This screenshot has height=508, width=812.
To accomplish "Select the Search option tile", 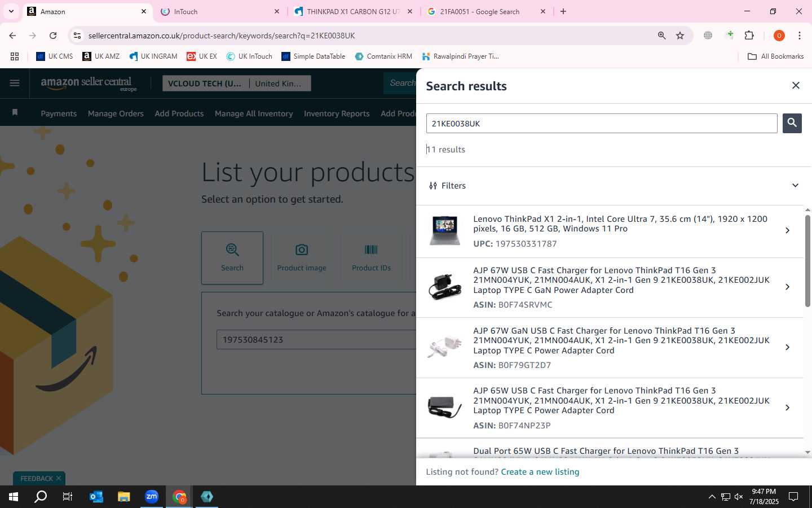I will pyautogui.click(x=232, y=257).
